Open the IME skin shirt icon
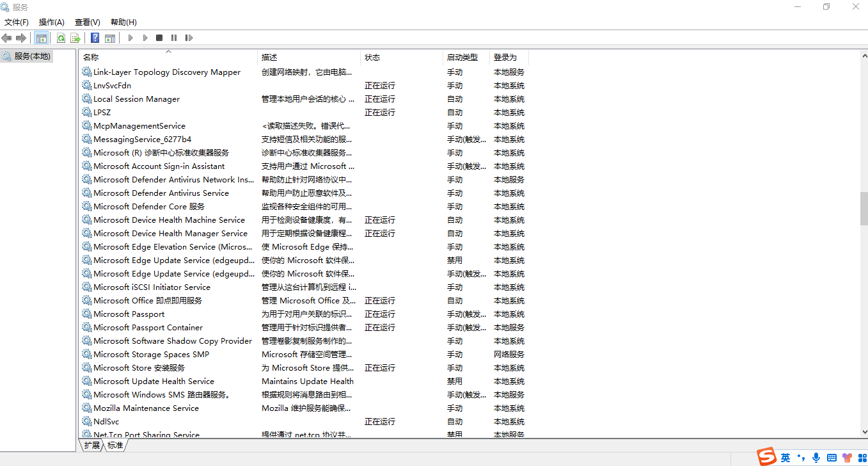Screen dimensions: 868x466 click(x=847, y=457)
